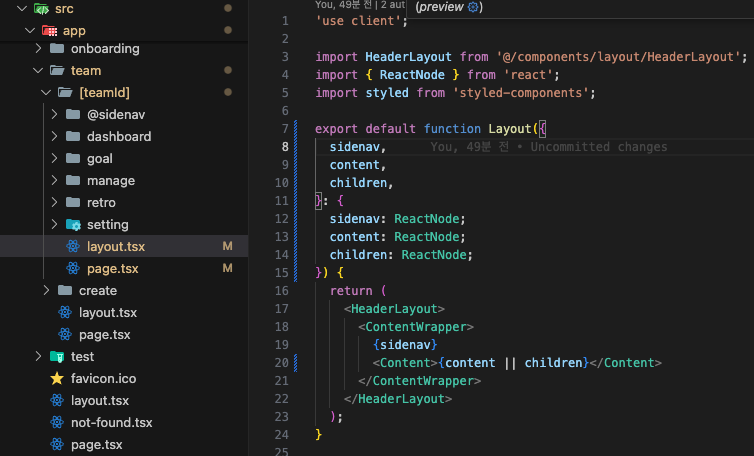Expand the manage folder chevron

point(54,180)
